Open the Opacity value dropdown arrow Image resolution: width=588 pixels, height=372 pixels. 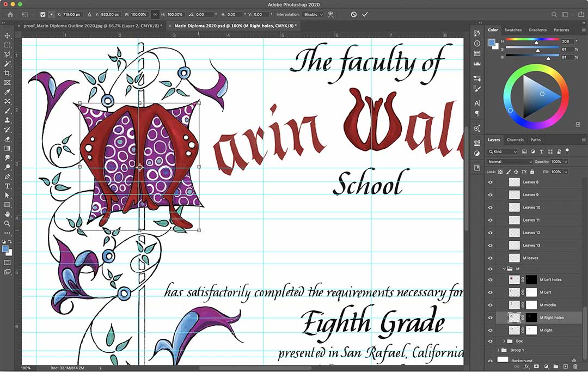tap(566, 162)
